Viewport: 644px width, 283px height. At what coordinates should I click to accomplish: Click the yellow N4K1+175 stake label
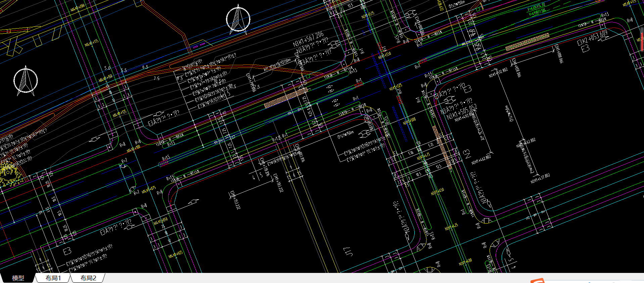click(91, 43)
